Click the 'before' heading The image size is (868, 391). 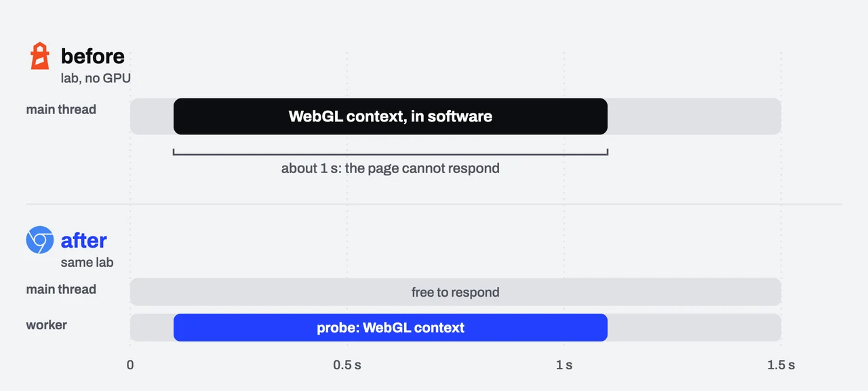[x=93, y=56]
